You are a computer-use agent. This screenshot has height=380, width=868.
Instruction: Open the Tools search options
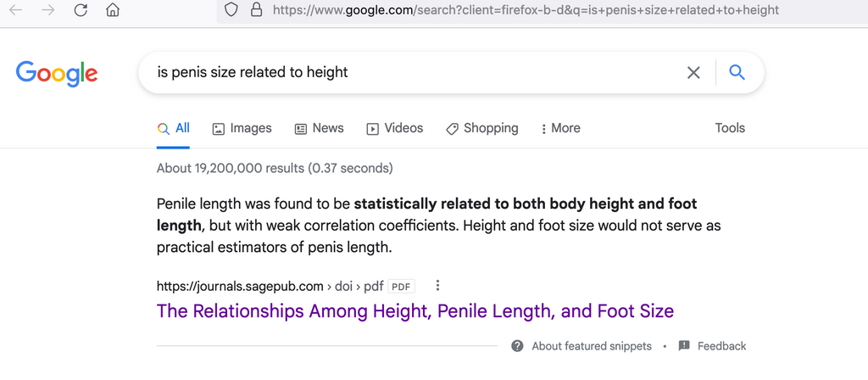point(730,128)
